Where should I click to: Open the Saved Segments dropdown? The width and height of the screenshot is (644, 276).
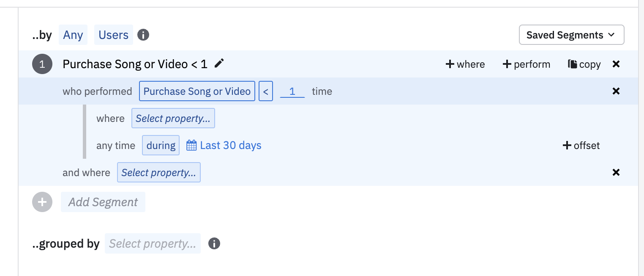pos(571,35)
